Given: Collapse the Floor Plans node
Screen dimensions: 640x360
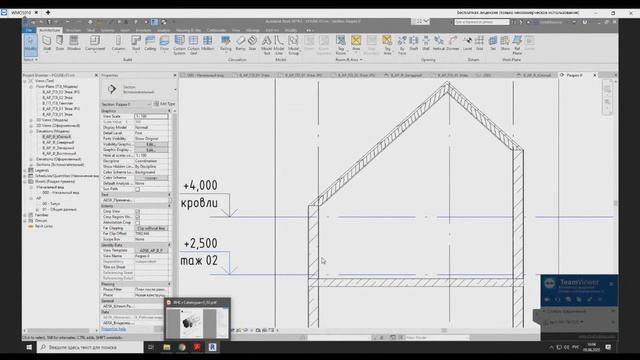Looking at the screenshot, I should tap(31, 87).
